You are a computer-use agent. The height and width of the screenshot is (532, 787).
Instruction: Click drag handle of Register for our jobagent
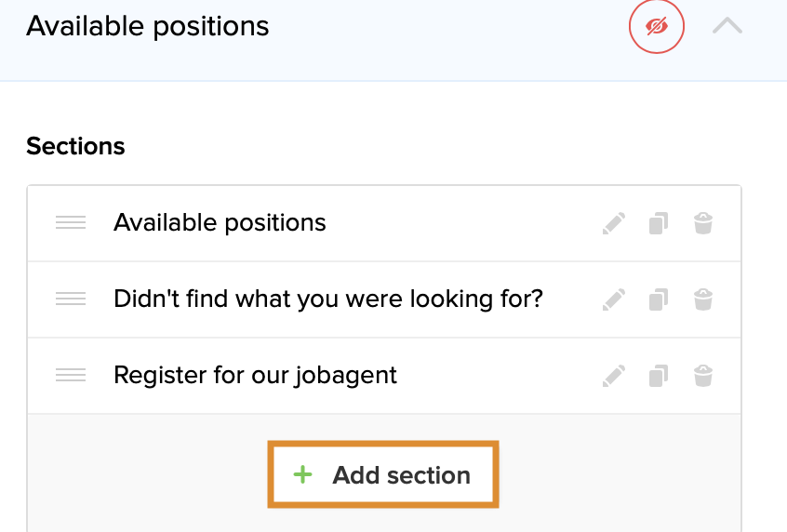pyautogui.click(x=71, y=376)
